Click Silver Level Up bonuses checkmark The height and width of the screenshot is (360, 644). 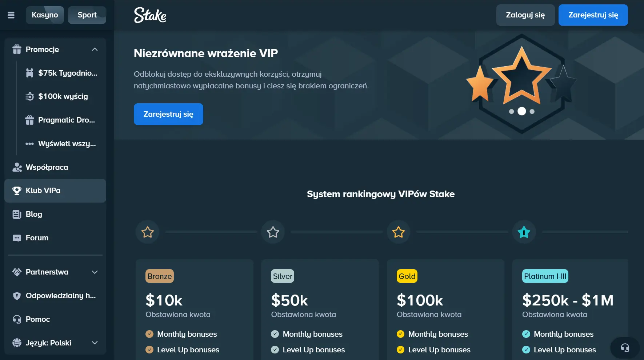[275, 349]
